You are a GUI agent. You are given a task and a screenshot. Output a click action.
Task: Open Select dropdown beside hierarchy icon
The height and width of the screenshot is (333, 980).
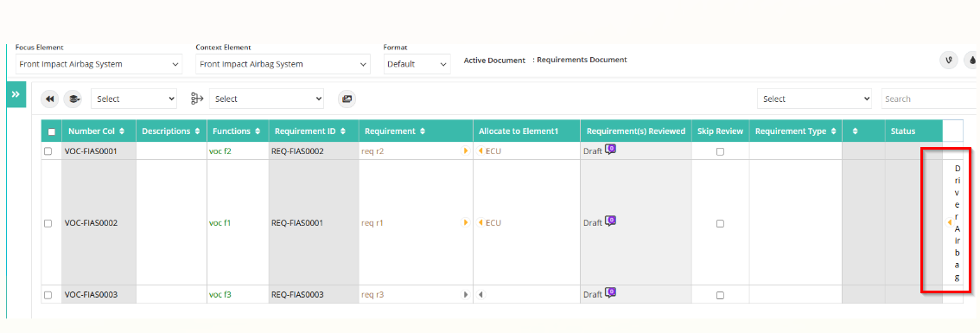(x=266, y=99)
